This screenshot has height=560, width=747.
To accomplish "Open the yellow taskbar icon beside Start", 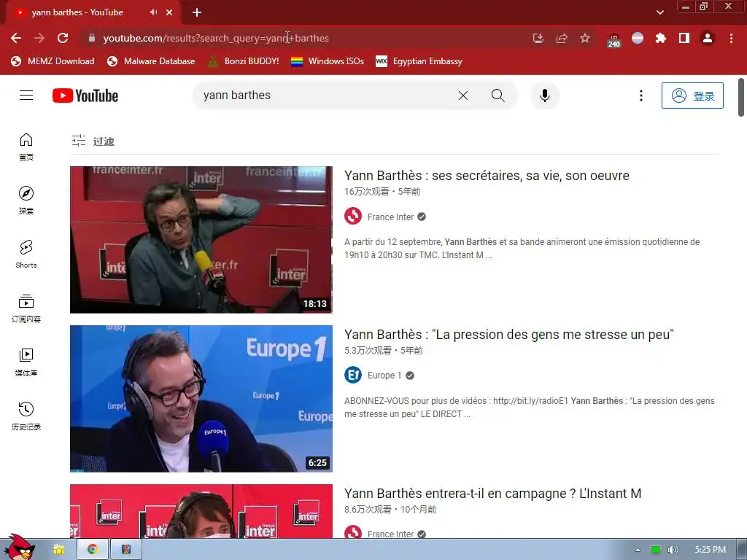I will [58, 550].
